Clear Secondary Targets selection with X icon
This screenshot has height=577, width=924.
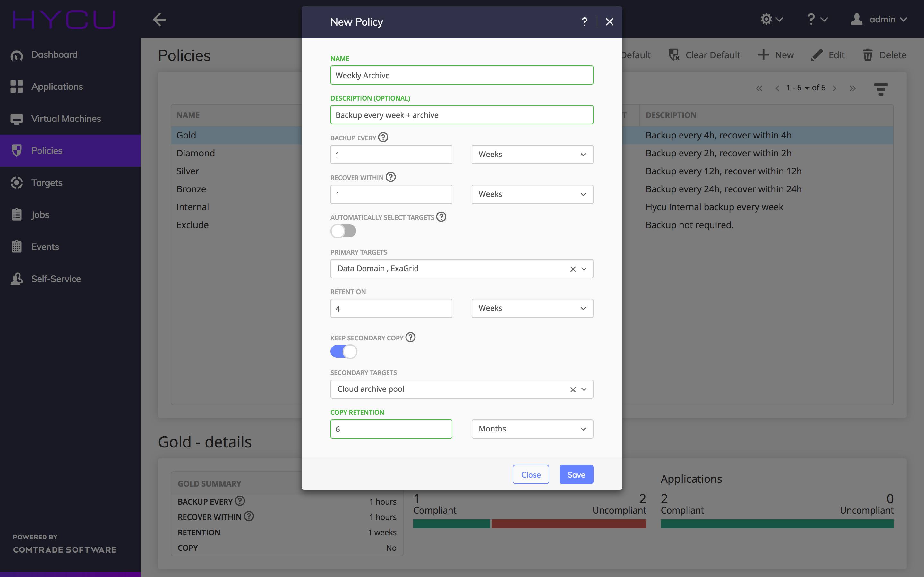click(573, 389)
